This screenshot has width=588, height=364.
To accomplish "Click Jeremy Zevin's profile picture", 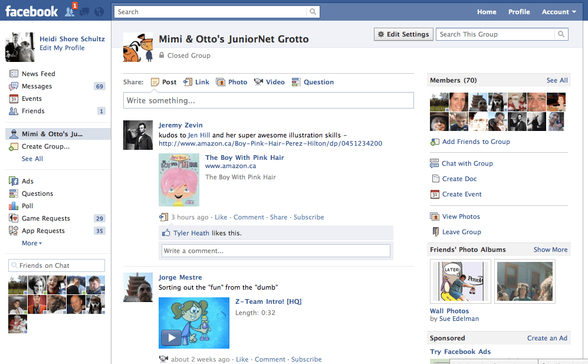I will tap(138, 135).
